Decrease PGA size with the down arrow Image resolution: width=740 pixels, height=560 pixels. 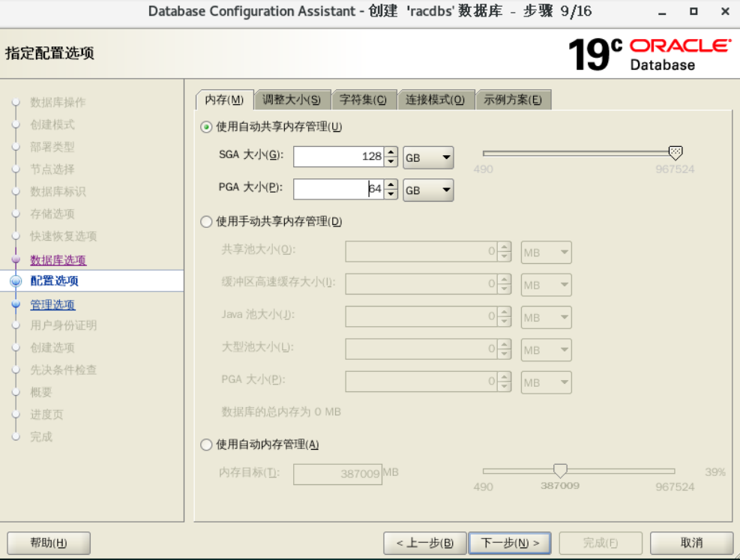pos(391,194)
